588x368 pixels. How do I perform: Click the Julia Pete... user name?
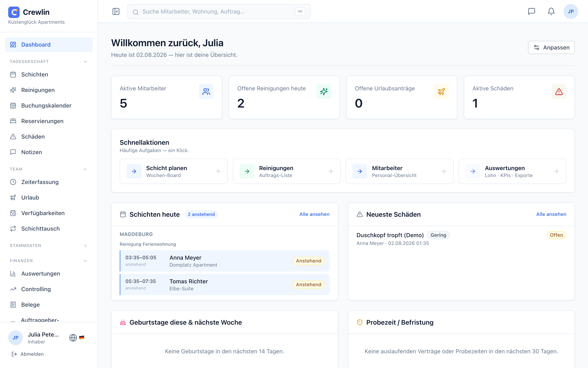coord(43,334)
